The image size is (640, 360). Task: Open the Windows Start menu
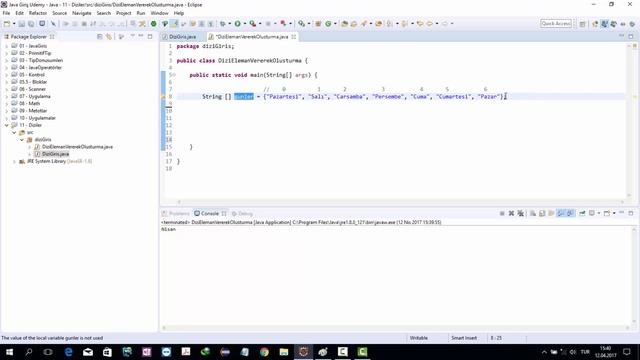(x=9, y=352)
